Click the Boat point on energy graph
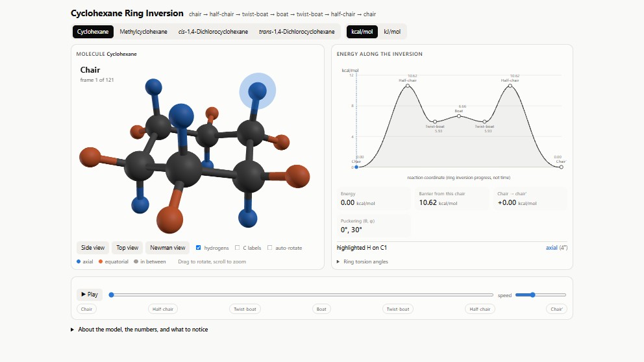 [459, 116]
